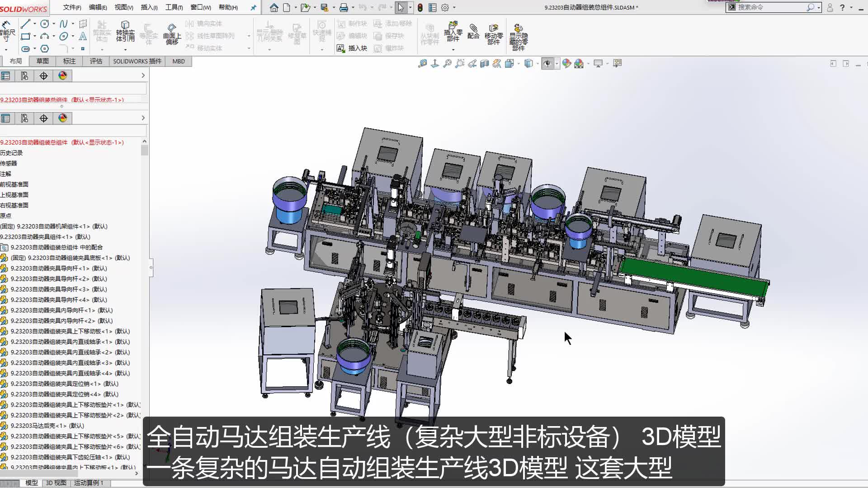Toggle Hide/Show Items eye button
The height and width of the screenshot is (488, 868).
[x=547, y=64]
